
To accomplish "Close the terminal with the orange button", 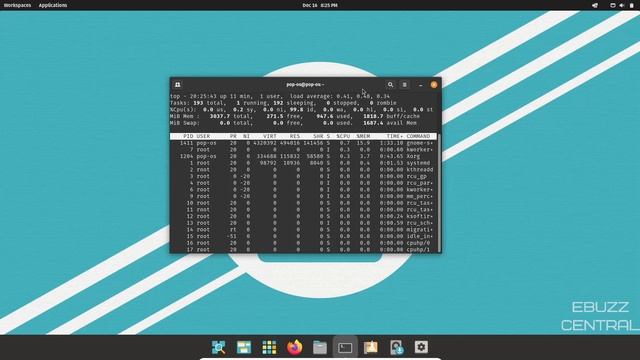I will [434, 84].
